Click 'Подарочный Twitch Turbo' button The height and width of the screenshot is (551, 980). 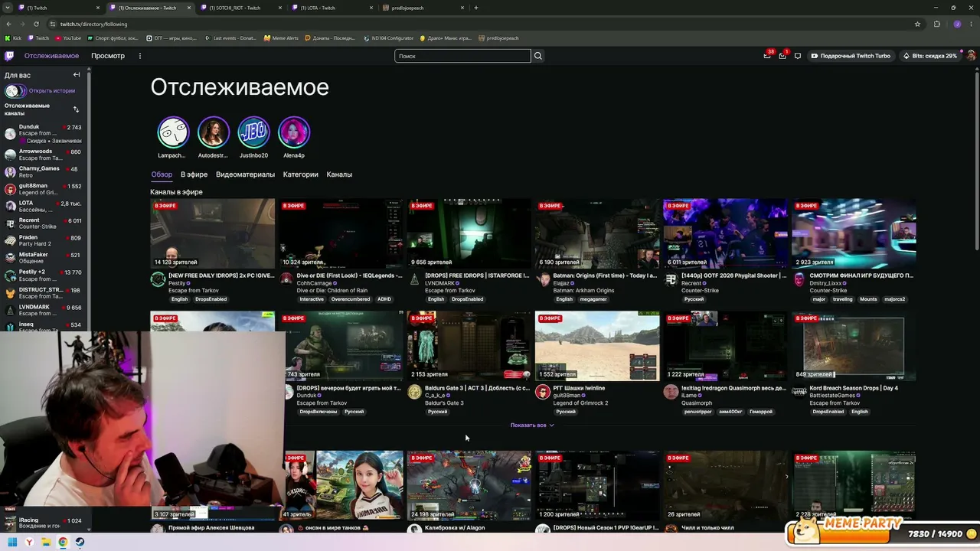[851, 56]
